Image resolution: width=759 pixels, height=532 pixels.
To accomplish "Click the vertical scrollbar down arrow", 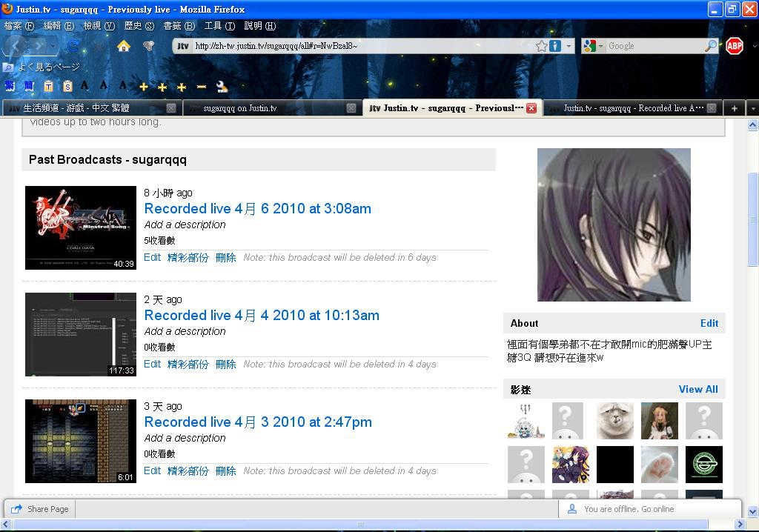I will tap(753, 511).
